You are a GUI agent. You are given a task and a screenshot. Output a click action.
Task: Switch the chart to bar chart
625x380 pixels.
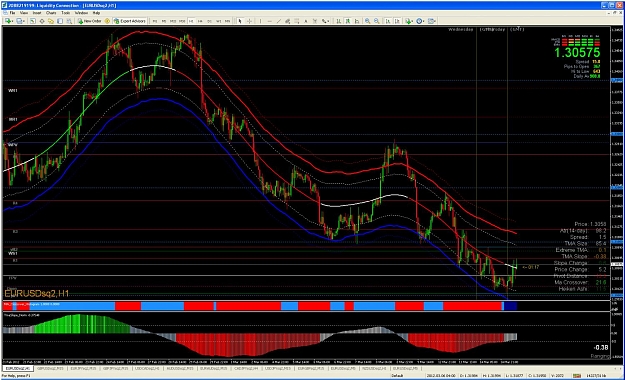coord(338,21)
